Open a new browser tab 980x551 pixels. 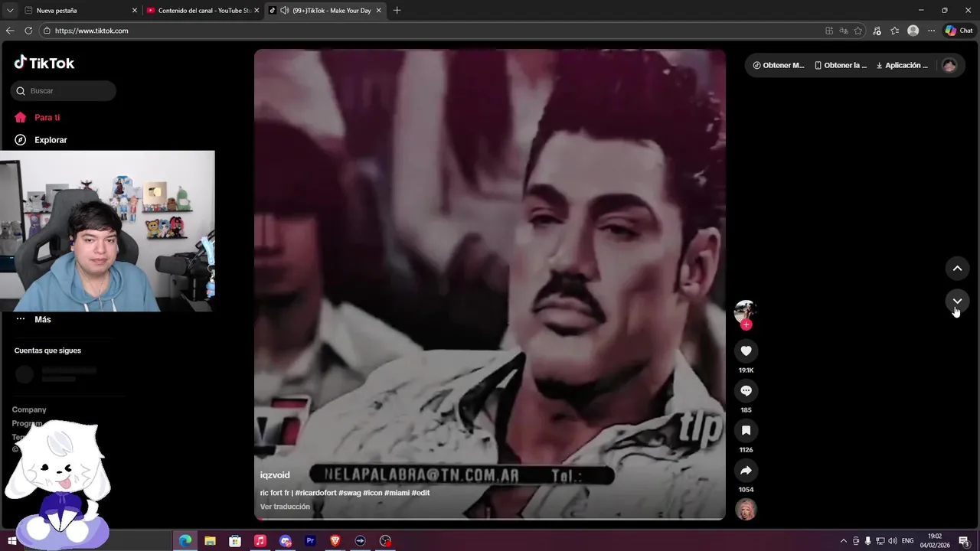pos(397,11)
